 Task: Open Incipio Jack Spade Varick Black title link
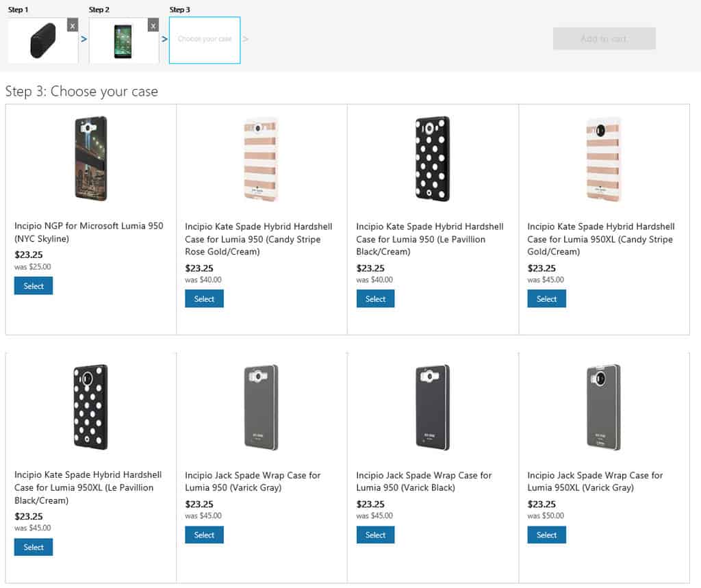[x=424, y=482]
